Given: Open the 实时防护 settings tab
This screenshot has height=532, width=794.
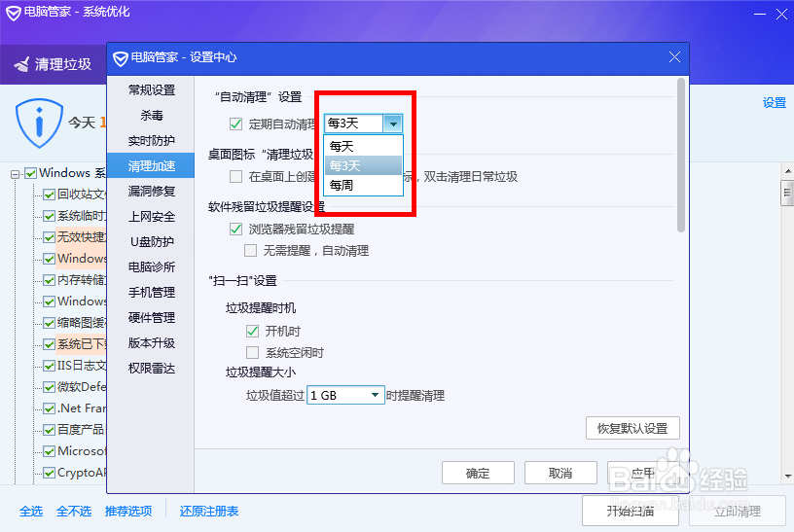Looking at the screenshot, I should (151, 141).
